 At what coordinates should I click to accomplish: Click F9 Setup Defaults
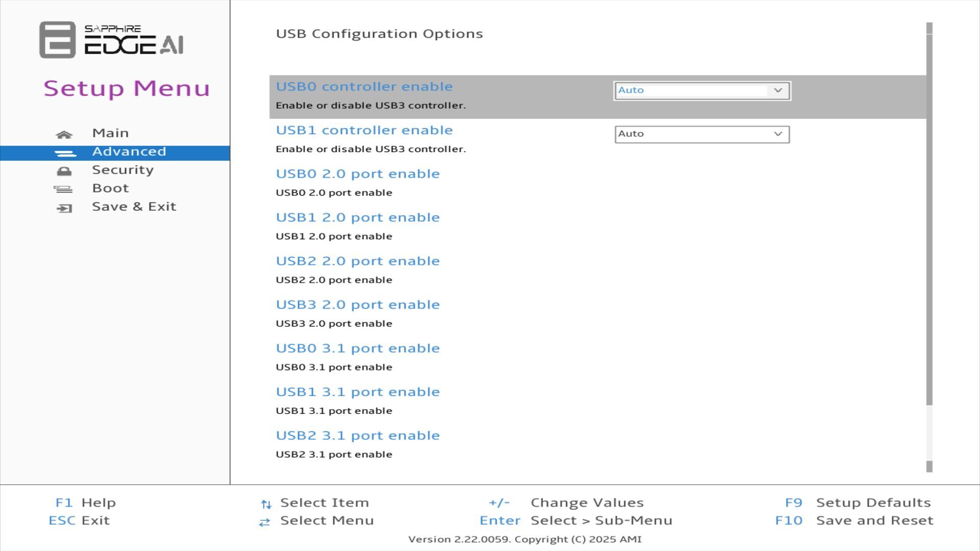click(x=857, y=503)
